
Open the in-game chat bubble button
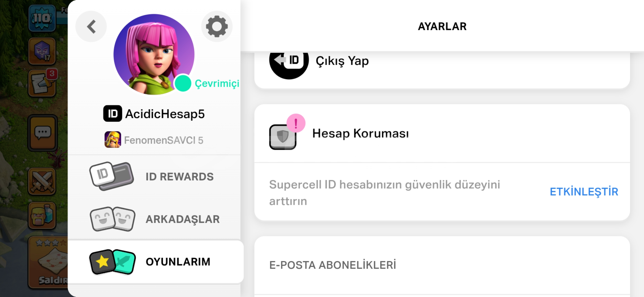point(42,133)
